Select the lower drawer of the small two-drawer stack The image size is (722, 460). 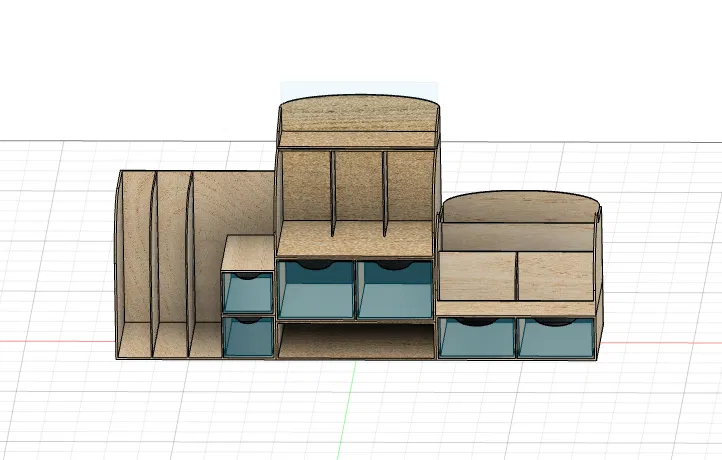[x=248, y=337]
